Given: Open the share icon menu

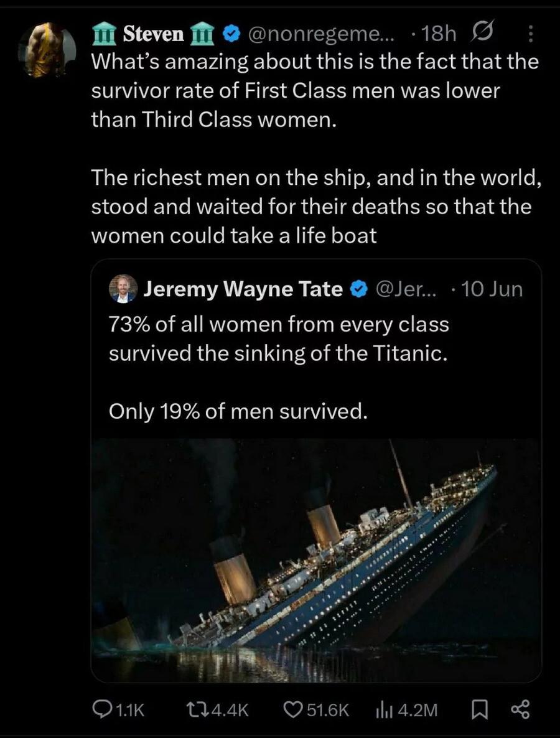Looking at the screenshot, I should click(x=520, y=709).
